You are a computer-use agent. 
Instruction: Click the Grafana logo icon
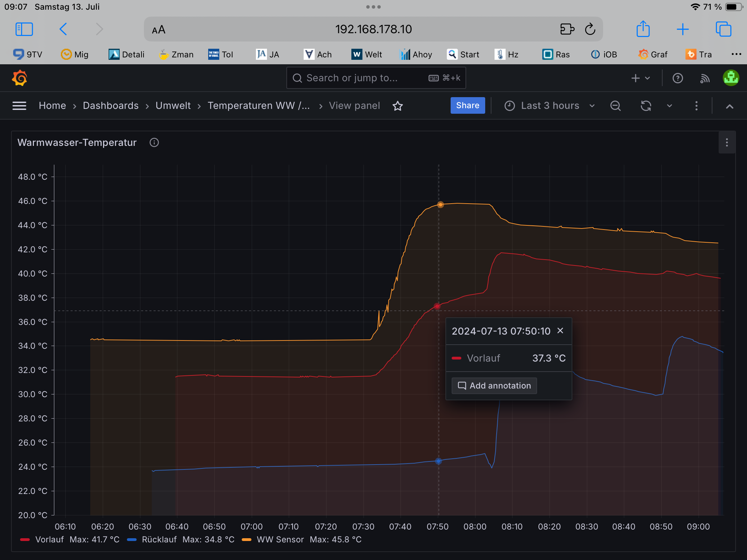pos(20,78)
